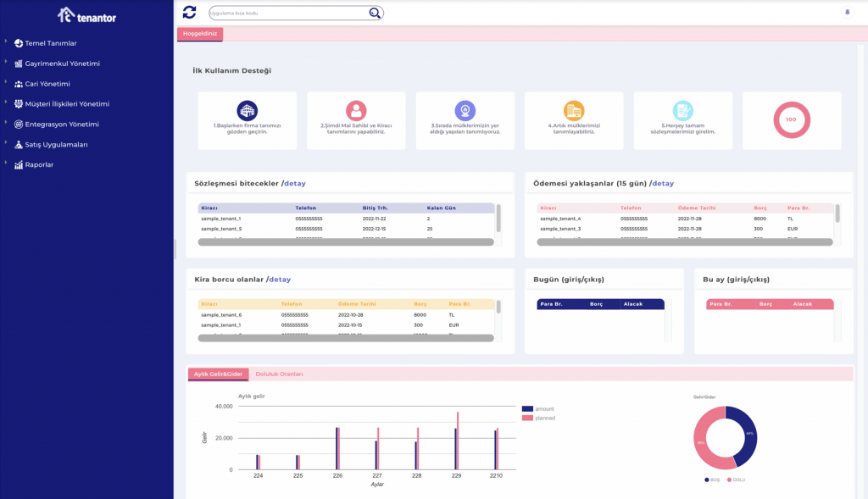Expand the Raporlar sidebar section

coord(39,164)
